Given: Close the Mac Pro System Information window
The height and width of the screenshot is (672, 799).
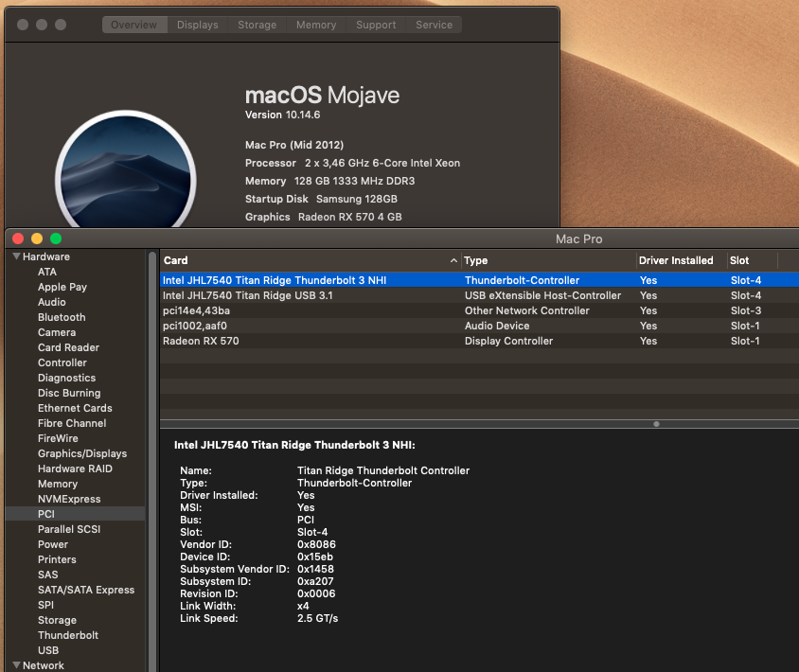Looking at the screenshot, I should (x=18, y=239).
